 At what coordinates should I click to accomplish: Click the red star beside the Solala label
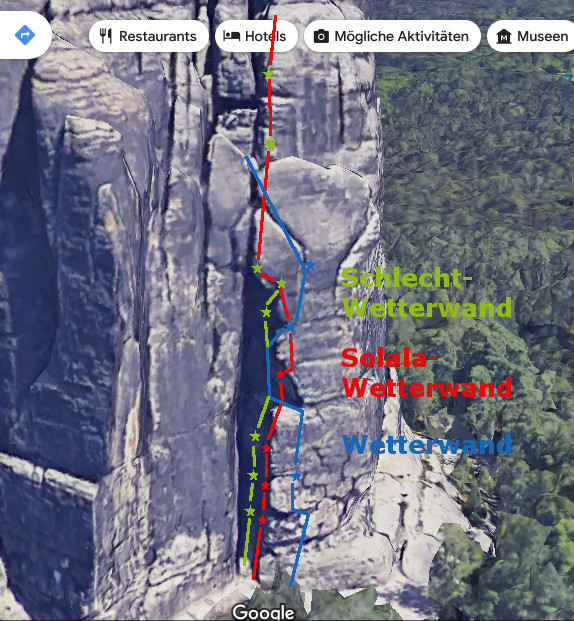click(x=280, y=373)
